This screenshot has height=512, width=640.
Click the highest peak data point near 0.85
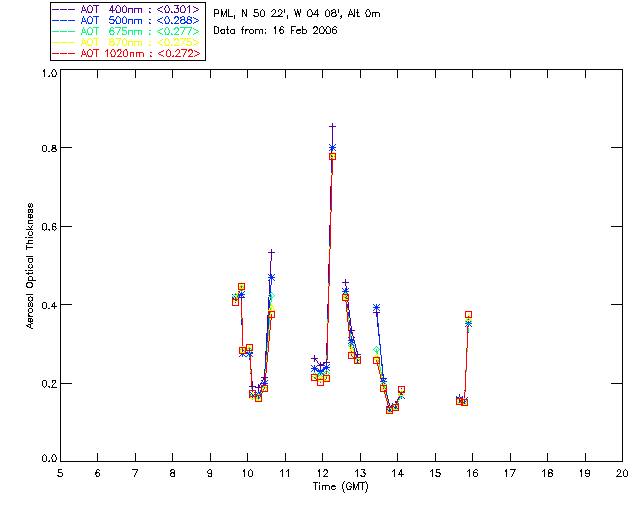tap(332, 127)
